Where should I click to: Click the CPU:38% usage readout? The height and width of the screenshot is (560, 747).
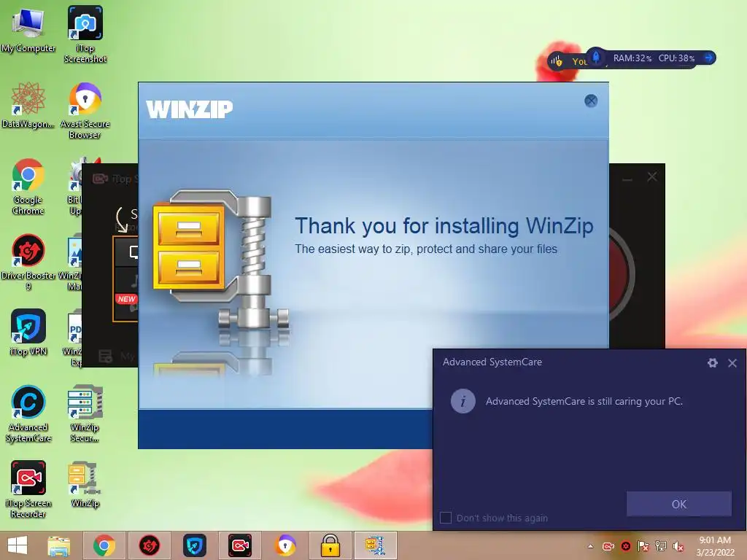[x=676, y=58]
